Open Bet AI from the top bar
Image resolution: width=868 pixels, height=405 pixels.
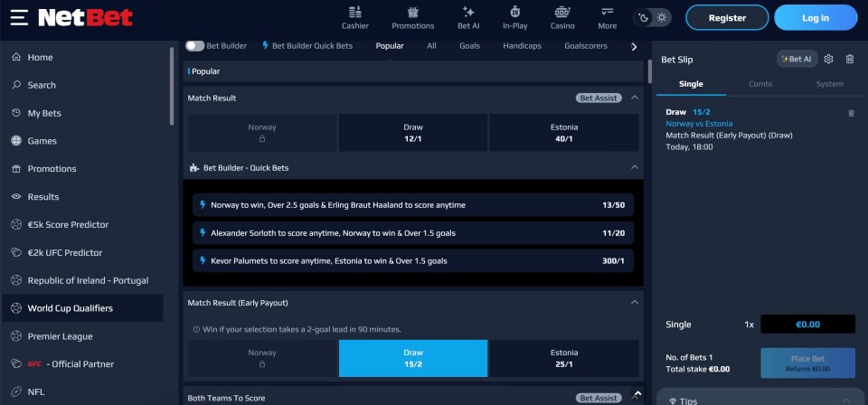pyautogui.click(x=468, y=13)
